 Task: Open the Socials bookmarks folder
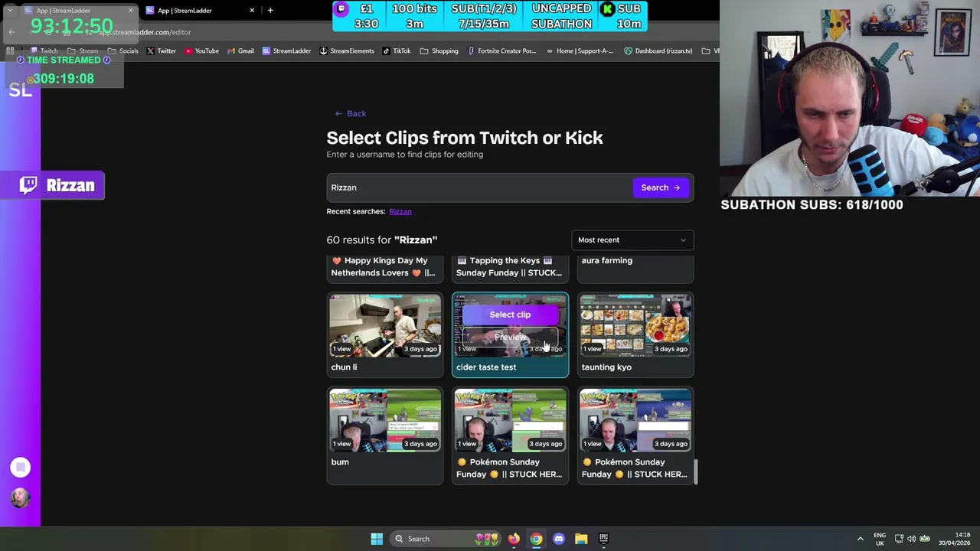tap(122, 51)
